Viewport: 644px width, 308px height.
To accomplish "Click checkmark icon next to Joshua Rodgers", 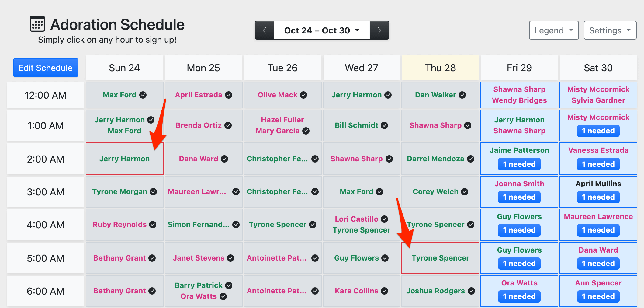I will pyautogui.click(x=471, y=291).
